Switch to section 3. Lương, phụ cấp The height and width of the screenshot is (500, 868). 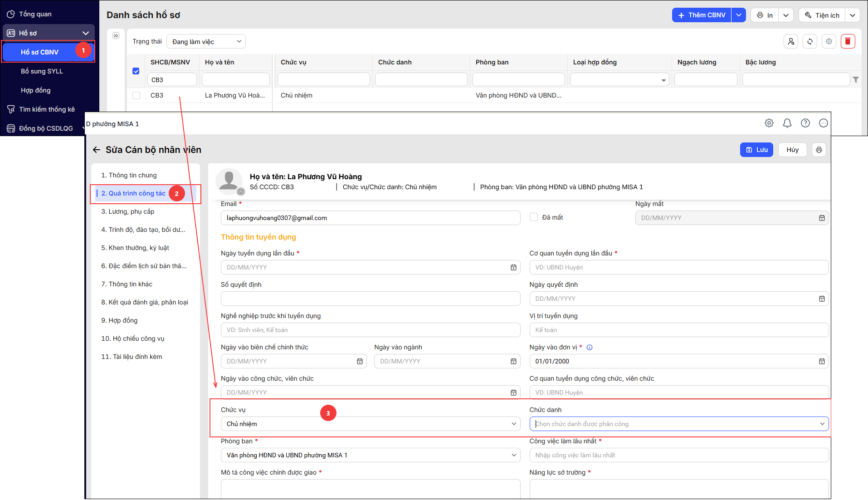click(128, 211)
